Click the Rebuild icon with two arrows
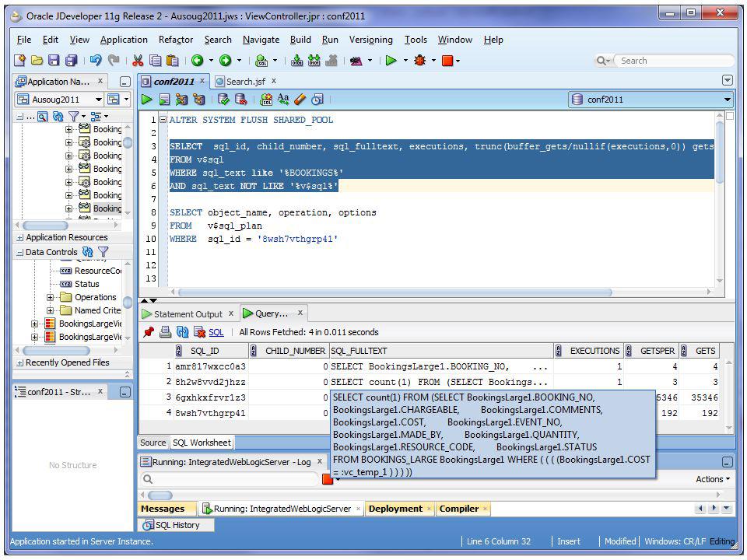Viewport: 747px width, 560px height. coord(314,61)
